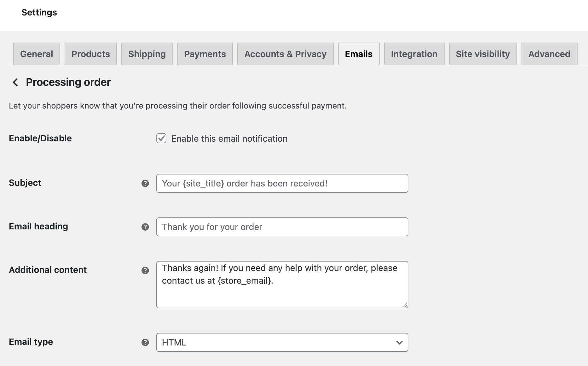Click the help icon beside Email heading
The image size is (588, 366).
(145, 227)
